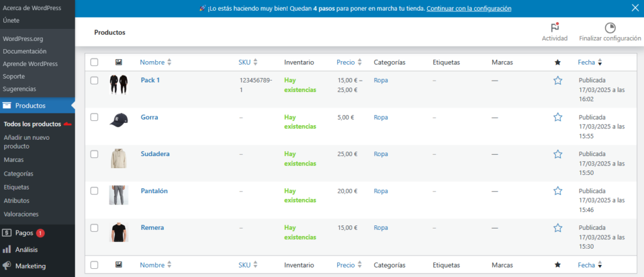
Task: Toggle featured star for Pack 1
Action: [x=557, y=81]
